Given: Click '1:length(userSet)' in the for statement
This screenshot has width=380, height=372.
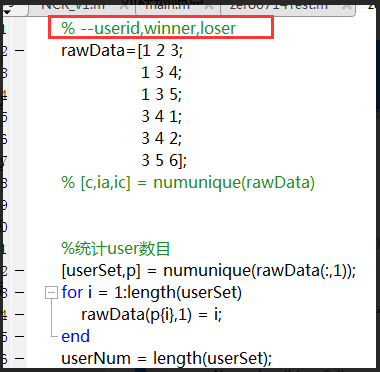Looking at the screenshot, I should coord(178,293).
